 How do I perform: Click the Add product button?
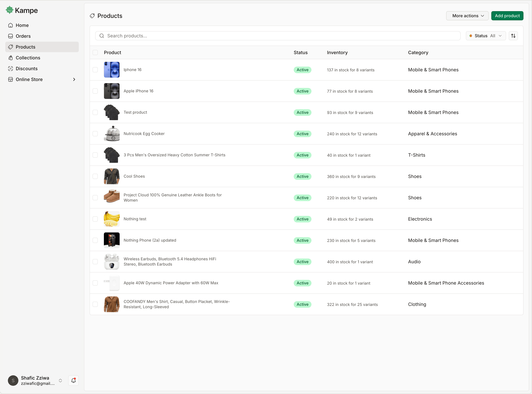(x=507, y=16)
